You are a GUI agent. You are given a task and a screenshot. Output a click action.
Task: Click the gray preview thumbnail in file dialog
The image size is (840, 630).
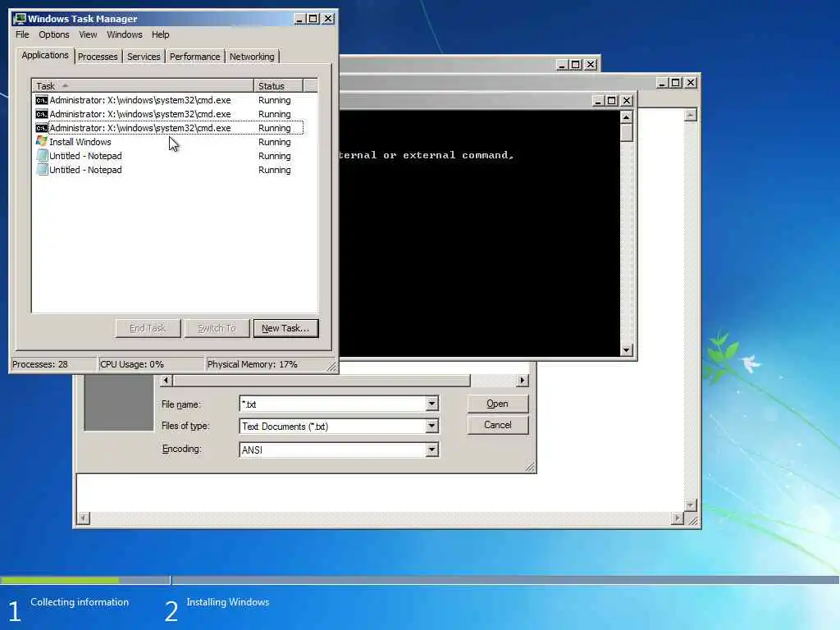point(119,402)
